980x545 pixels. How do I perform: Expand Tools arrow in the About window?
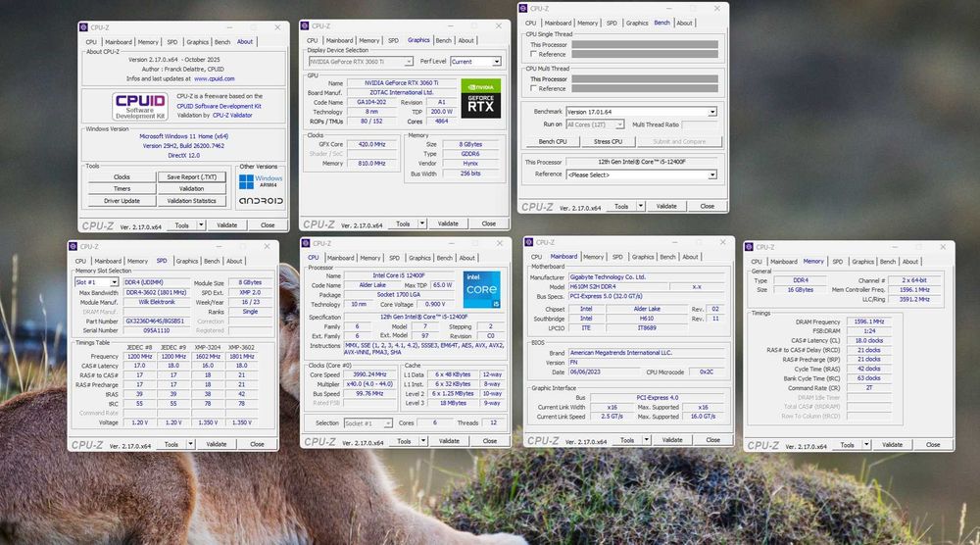click(x=201, y=225)
